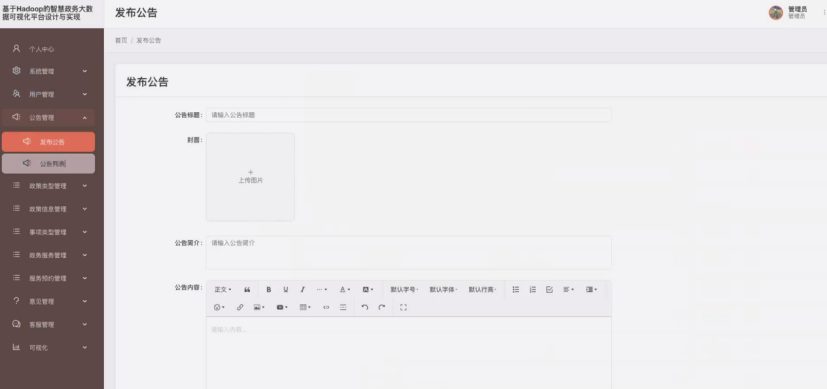Open the 默认行高 line height dropdown
This screenshot has width=827, height=389.
pyautogui.click(x=483, y=289)
